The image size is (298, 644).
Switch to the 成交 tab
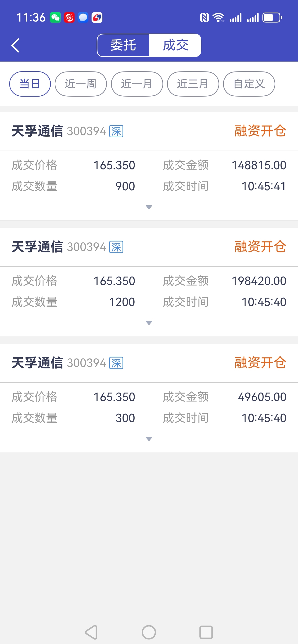pos(175,45)
